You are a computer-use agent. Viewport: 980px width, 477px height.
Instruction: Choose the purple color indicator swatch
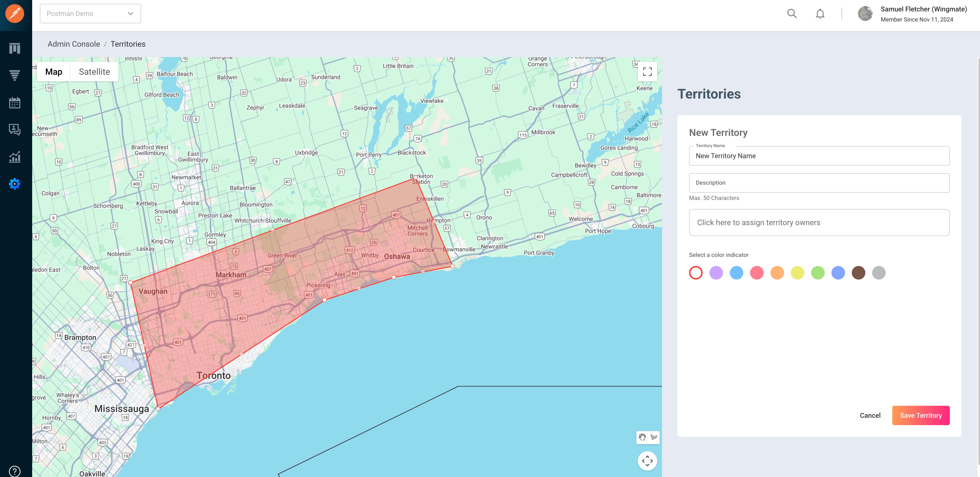click(716, 273)
